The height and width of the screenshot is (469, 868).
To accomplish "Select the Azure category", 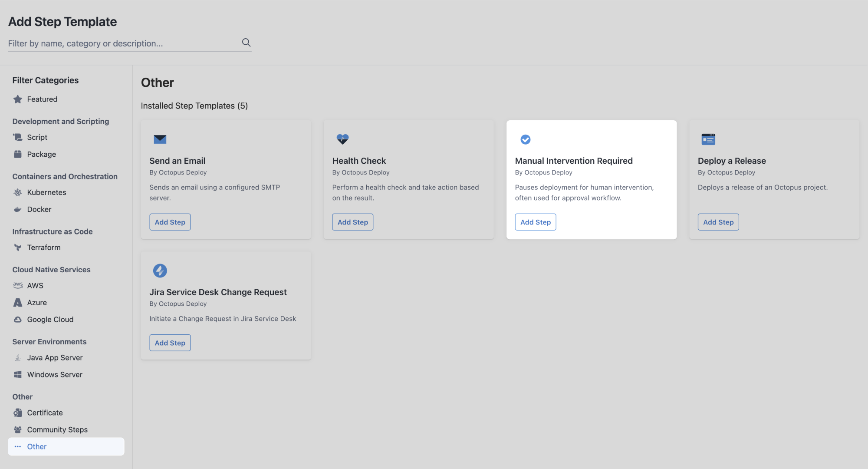I will tap(66, 303).
